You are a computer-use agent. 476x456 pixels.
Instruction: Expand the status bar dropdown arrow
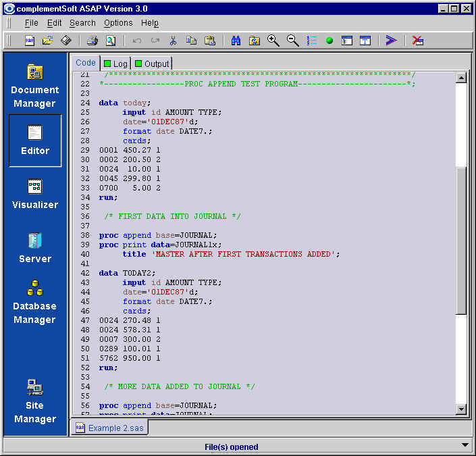tap(465, 445)
